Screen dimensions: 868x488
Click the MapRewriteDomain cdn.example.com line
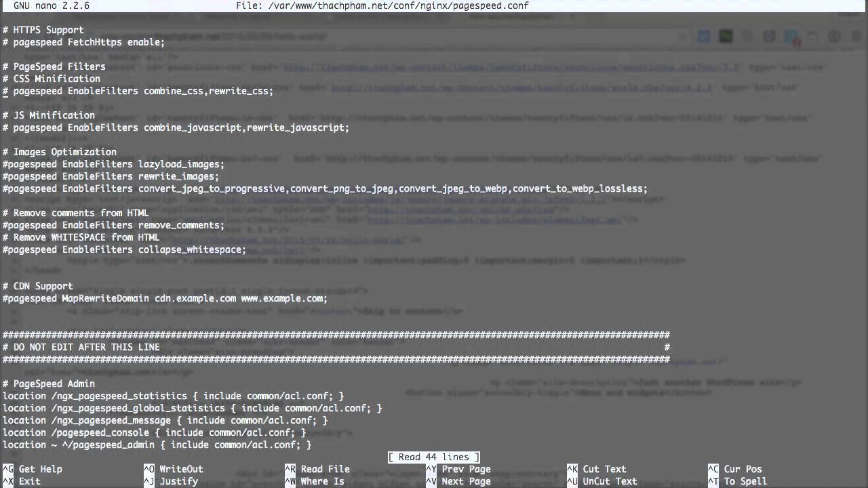pyautogui.click(x=165, y=298)
